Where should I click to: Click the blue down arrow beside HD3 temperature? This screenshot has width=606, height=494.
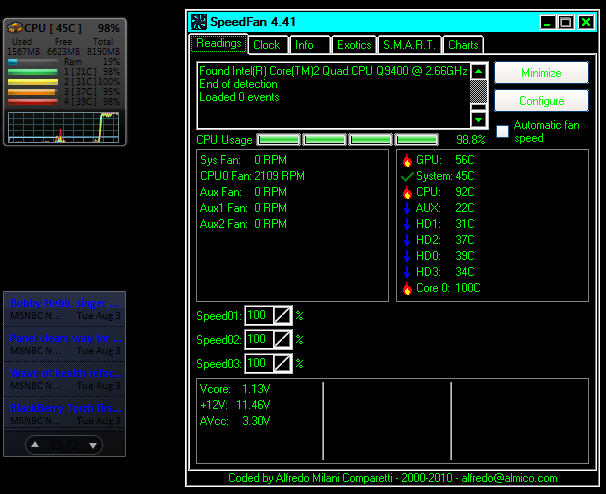coord(407,272)
